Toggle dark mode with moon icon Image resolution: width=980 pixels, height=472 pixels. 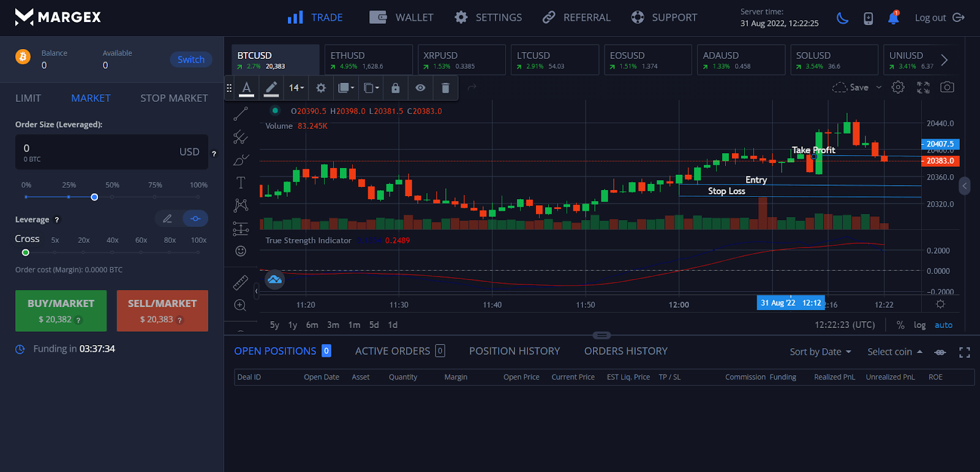(843, 18)
